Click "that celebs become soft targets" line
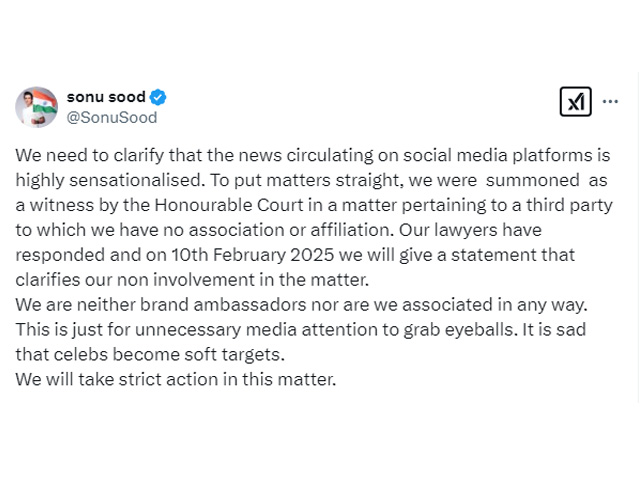This screenshot has width=640, height=480. (x=150, y=355)
